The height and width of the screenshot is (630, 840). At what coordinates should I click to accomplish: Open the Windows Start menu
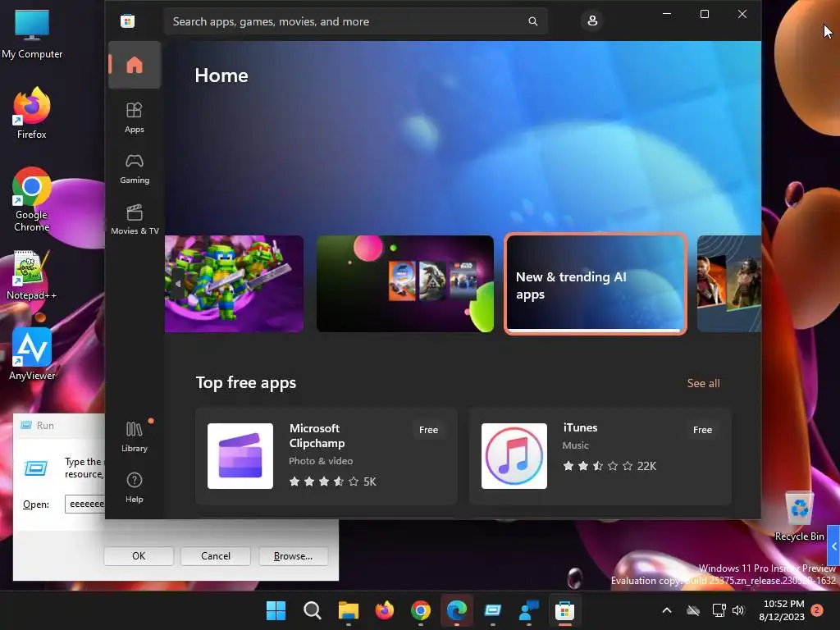[276, 610]
